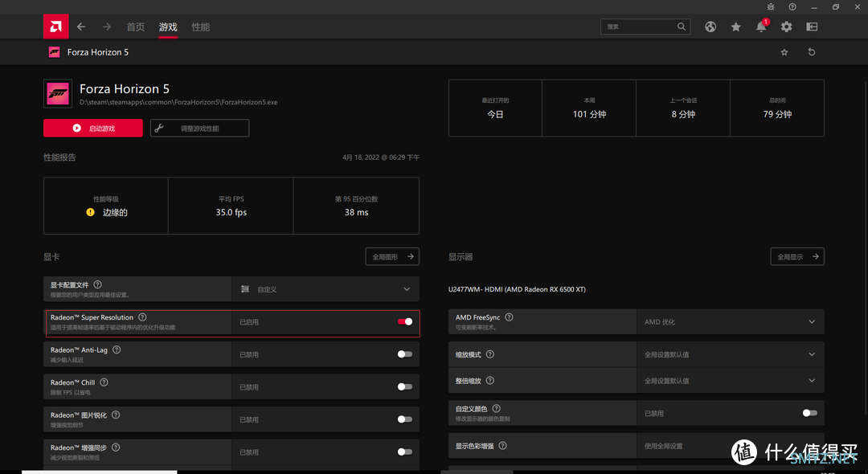Show help for Radeon 增强同步
868x474 pixels.
point(116,447)
